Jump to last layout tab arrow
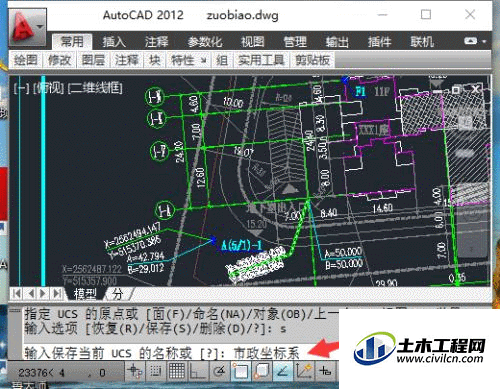500x389 pixels. click(57, 294)
